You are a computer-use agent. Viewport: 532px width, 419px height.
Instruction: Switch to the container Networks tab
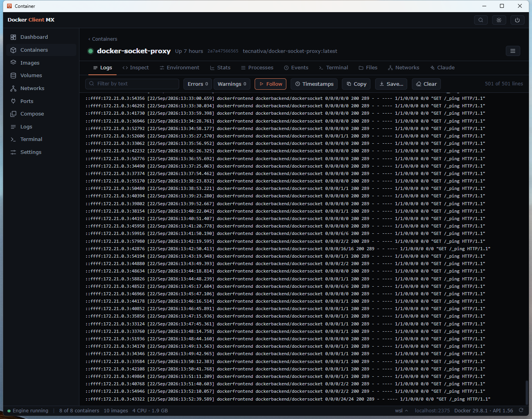404,67
